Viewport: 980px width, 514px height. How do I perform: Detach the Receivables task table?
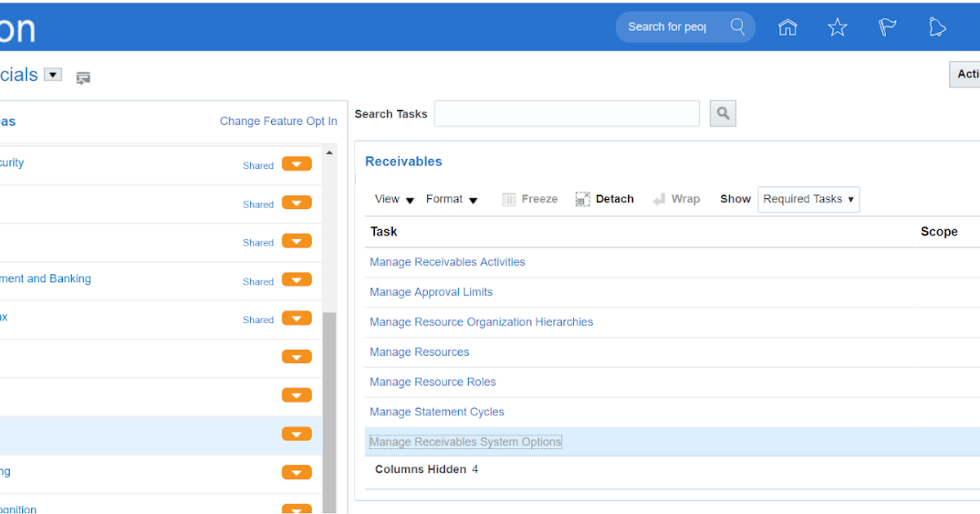(x=604, y=198)
